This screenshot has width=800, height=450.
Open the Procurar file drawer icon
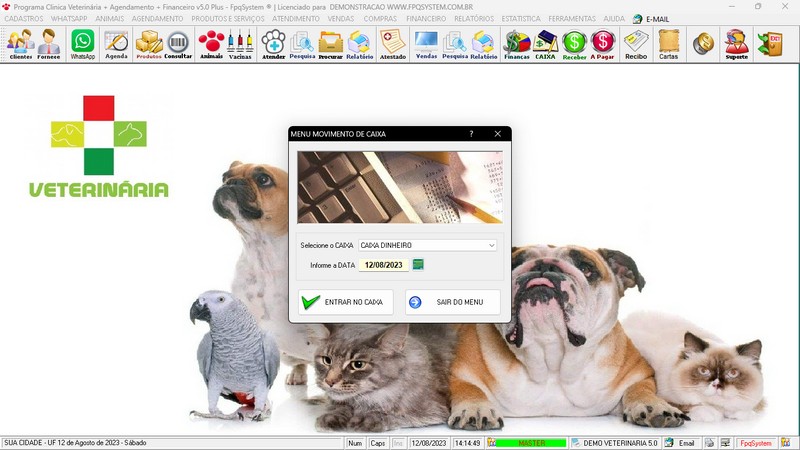click(x=331, y=44)
